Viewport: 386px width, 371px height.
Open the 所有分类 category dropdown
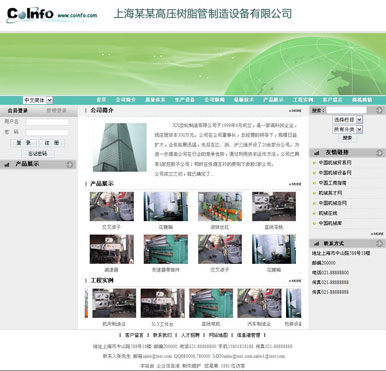pyautogui.click(x=347, y=129)
